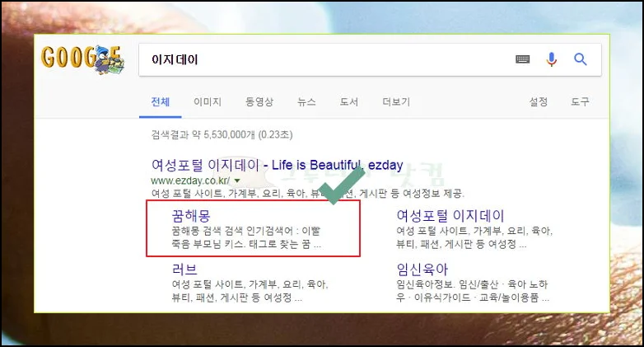Screen dimensions: 644x347
Task: Open the 뉴스 tab
Action: (x=306, y=101)
